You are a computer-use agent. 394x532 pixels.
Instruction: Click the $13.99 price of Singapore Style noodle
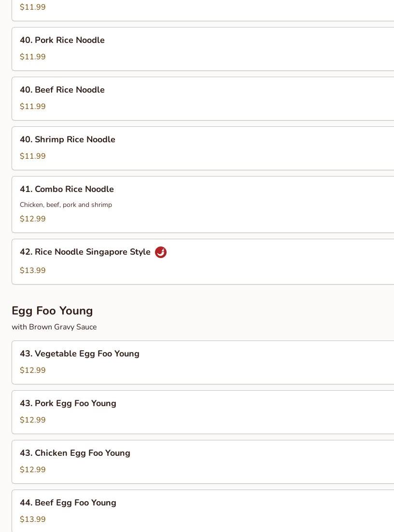(x=33, y=271)
